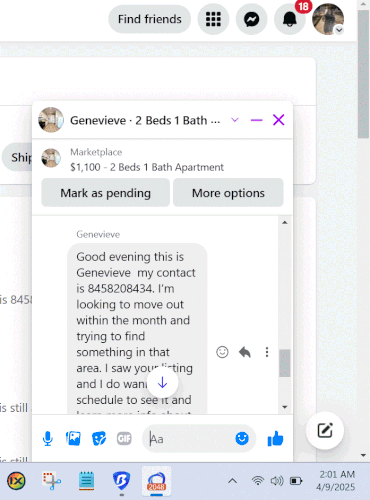370x500 pixels.
Task: Open the Notepad taskbar app
Action: pyautogui.click(x=86, y=481)
